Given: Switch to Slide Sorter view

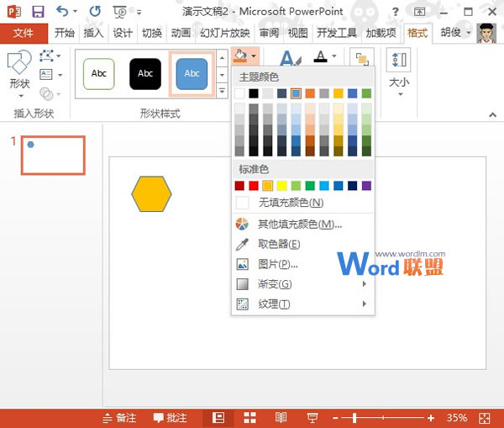Looking at the screenshot, I should click(249, 418).
